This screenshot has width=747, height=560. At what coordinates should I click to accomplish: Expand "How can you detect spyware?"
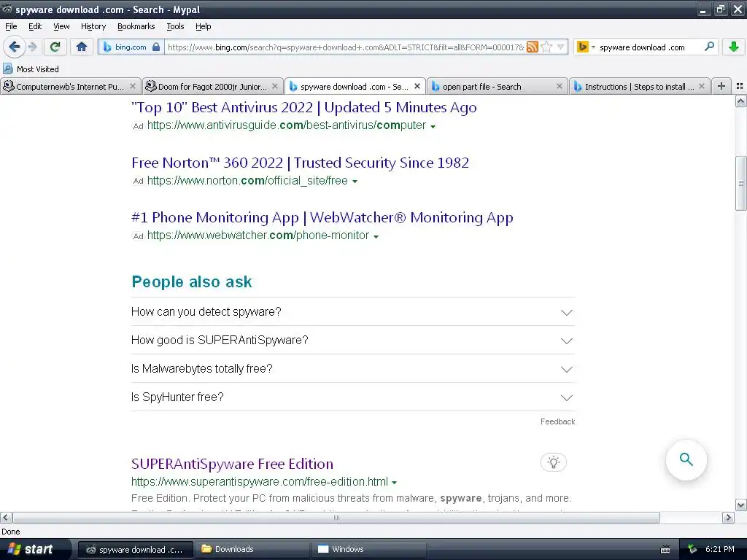353,312
